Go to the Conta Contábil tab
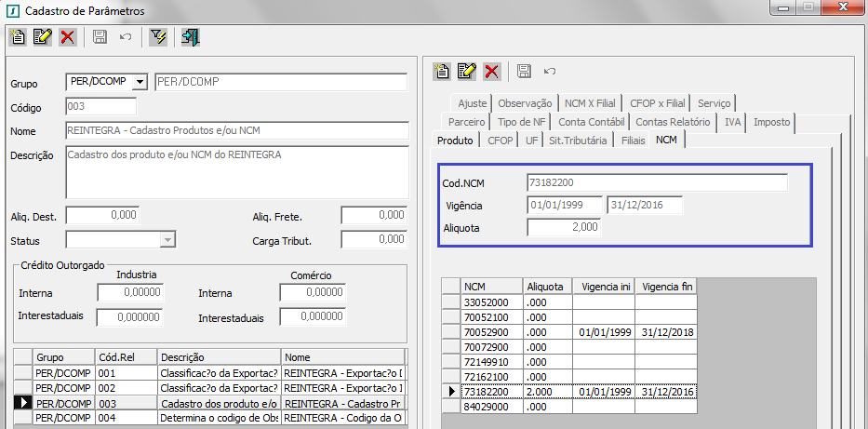Viewport: 868px width, 429px height. coord(591,122)
